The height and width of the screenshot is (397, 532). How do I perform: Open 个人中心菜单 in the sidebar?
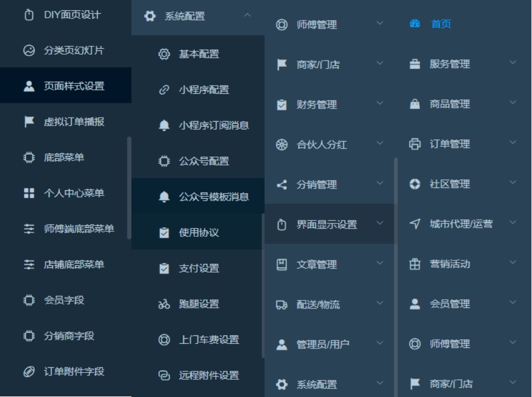click(65, 193)
